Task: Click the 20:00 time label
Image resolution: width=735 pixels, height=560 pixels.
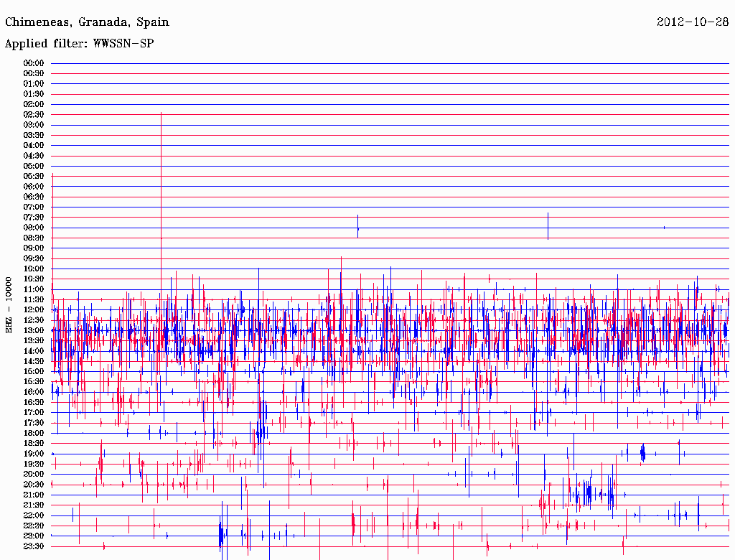Action: [34, 474]
